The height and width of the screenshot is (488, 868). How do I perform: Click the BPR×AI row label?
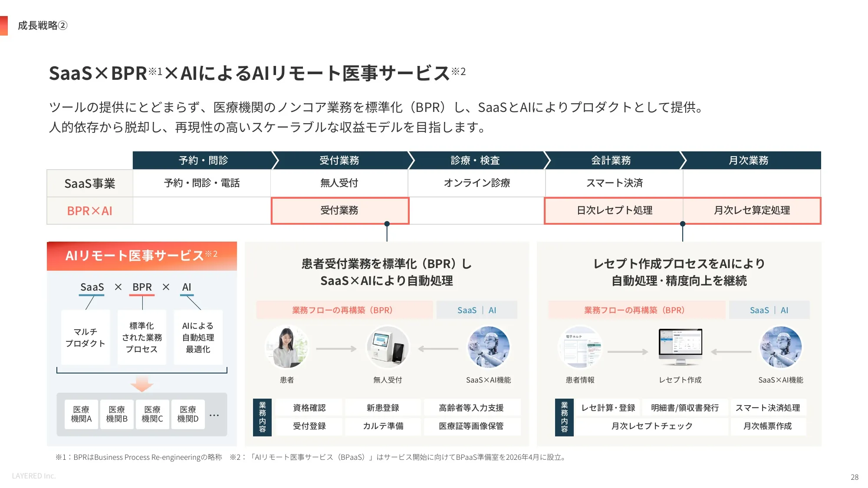tap(90, 211)
